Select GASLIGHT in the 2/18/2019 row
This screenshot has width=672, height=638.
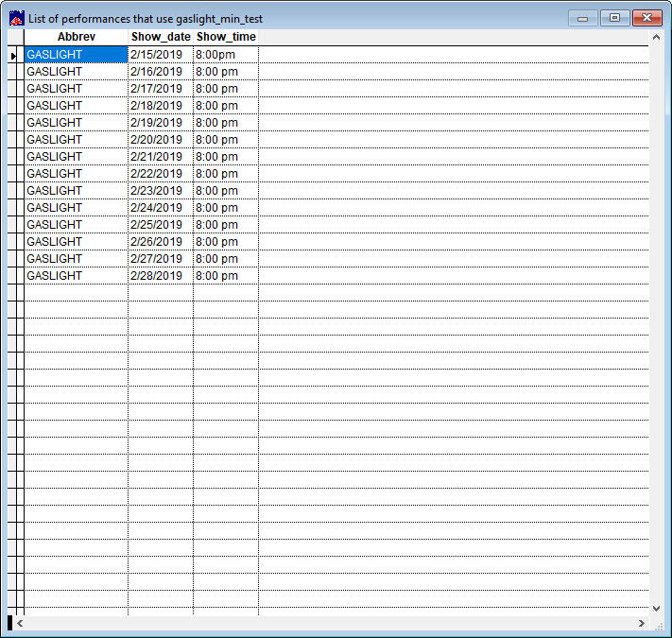click(77, 106)
